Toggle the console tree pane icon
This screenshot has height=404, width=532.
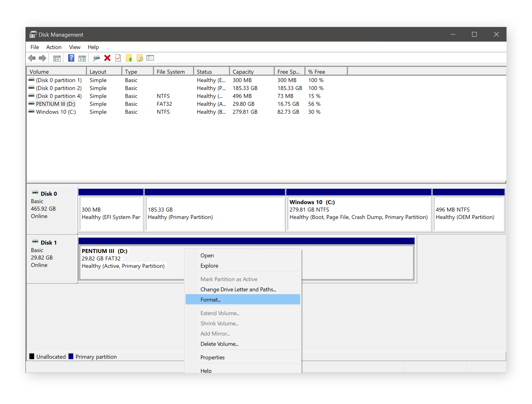pos(57,58)
